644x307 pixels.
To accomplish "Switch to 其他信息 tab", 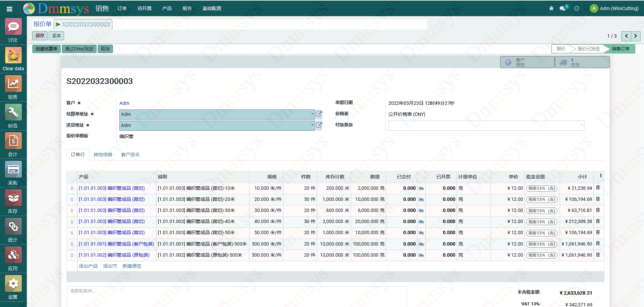I will point(103,155).
